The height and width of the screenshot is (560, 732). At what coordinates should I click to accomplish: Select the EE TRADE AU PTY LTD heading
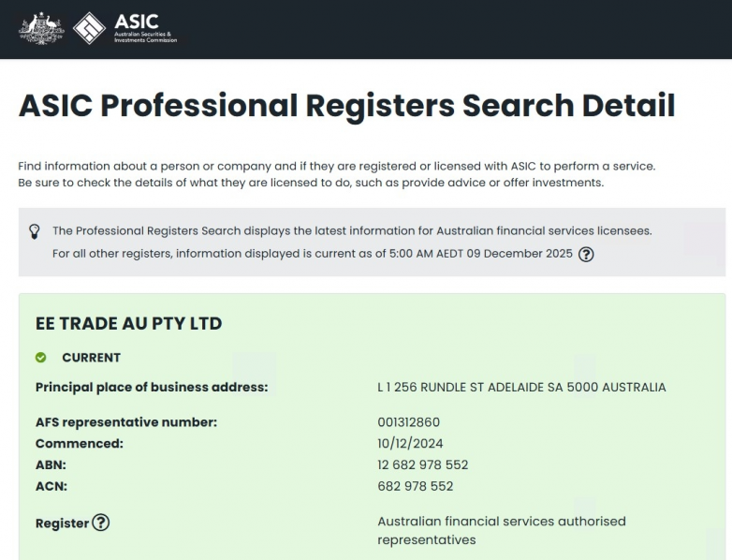(128, 323)
